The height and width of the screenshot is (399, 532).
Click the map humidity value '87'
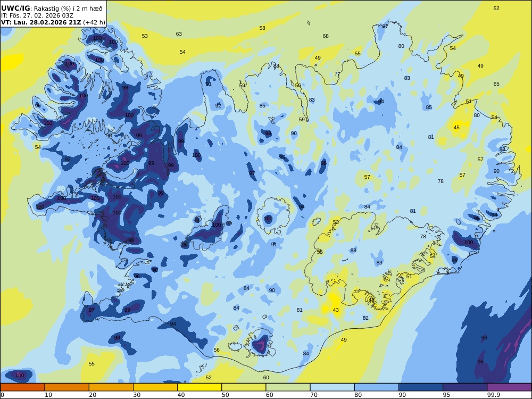coord(385,27)
